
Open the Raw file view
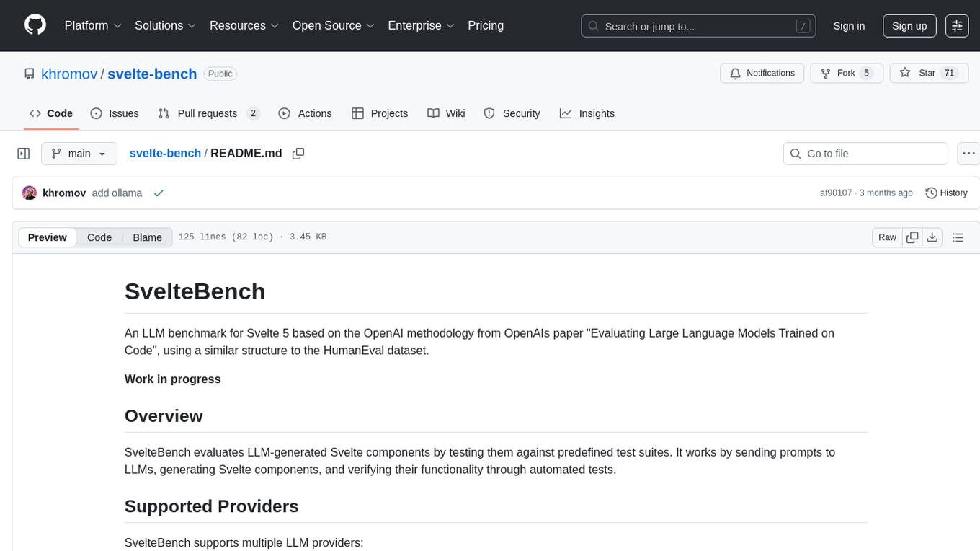point(887,237)
